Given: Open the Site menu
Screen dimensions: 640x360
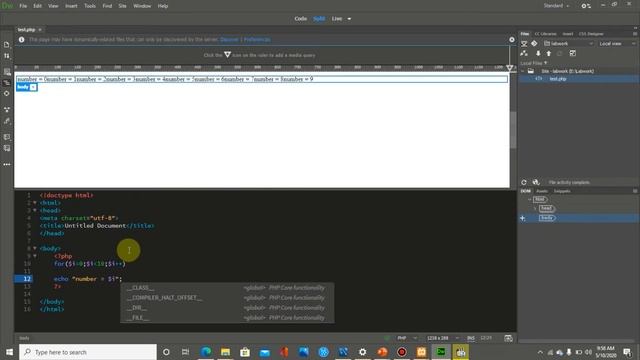Looking at the screenshot, I should pos(122,6).
